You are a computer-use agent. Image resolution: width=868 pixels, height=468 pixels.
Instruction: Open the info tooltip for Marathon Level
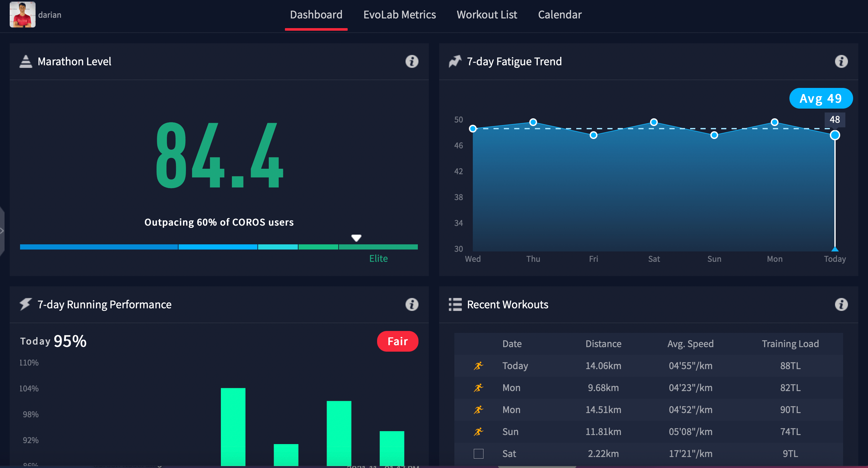pyautogui.click(x=411, y=62)
